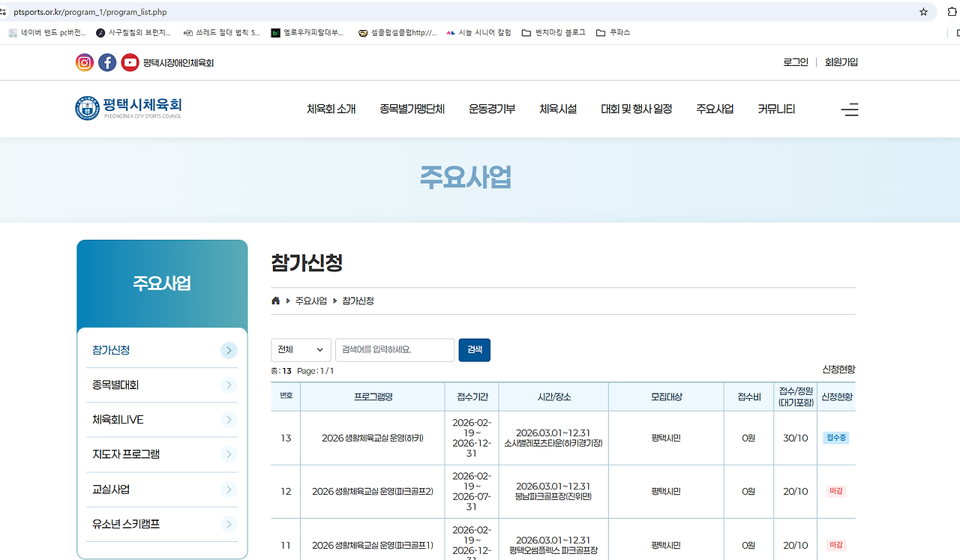Image resolution: width=960 pixels, height=560 pixels.
Task: Click the arrow circle beside 교실사업
Action: 229,490
